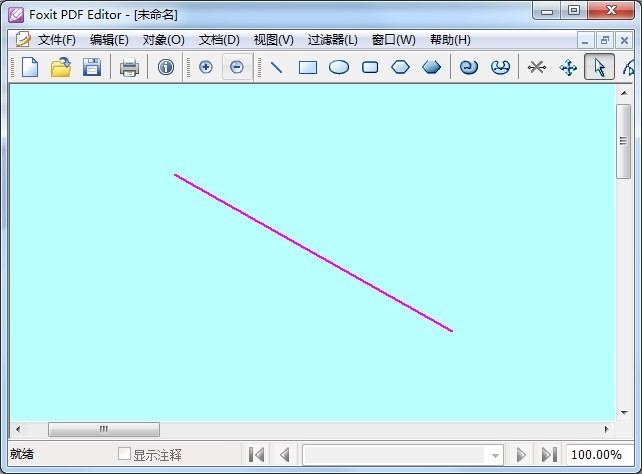Click the horizontal scrollbar left arrow

pos(18,429)
